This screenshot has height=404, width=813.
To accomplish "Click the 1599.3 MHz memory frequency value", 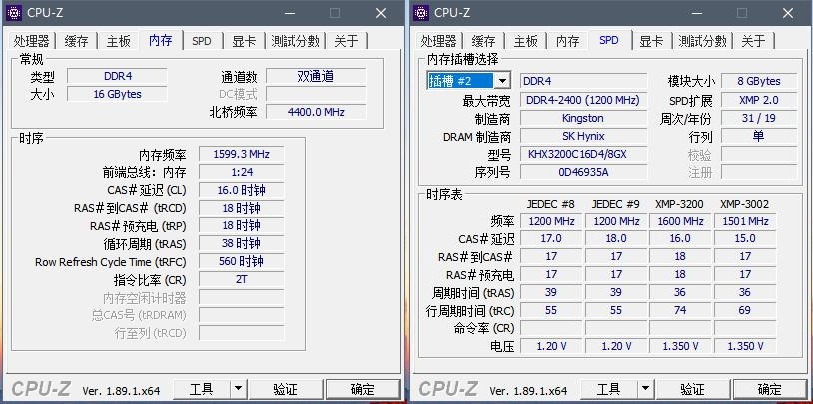I will (x=242, y=154).
